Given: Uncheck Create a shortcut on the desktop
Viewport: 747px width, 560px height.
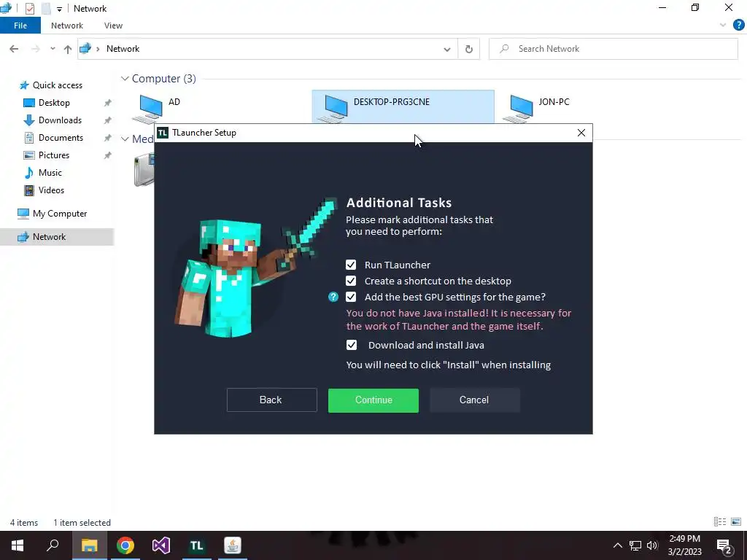Looking at the screenshot, I should click(351, 281).
